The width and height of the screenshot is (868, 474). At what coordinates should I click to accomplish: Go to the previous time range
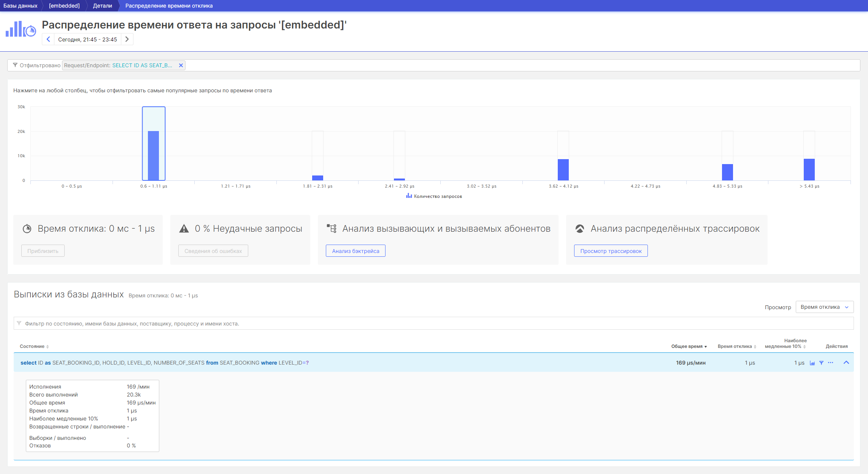coord(48,39)
